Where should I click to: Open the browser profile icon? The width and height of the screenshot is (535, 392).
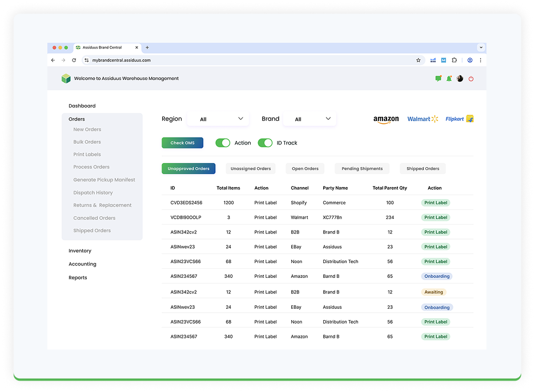click(470, 60)
